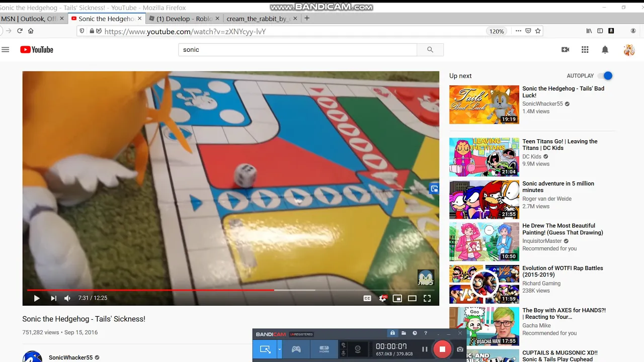Bookmark this page with the star
Image resolution: width=644 pixels, height=362 pixels.
pos(538,31)
